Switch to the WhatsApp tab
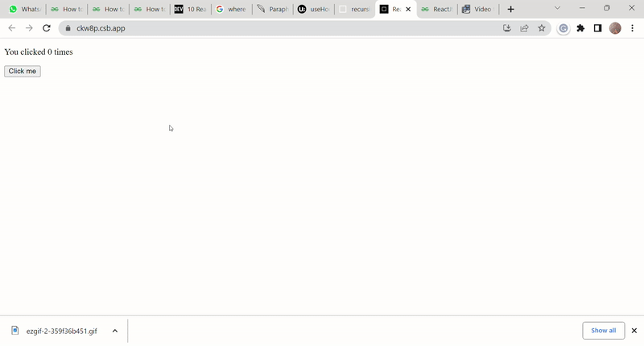 click(25, 9)
